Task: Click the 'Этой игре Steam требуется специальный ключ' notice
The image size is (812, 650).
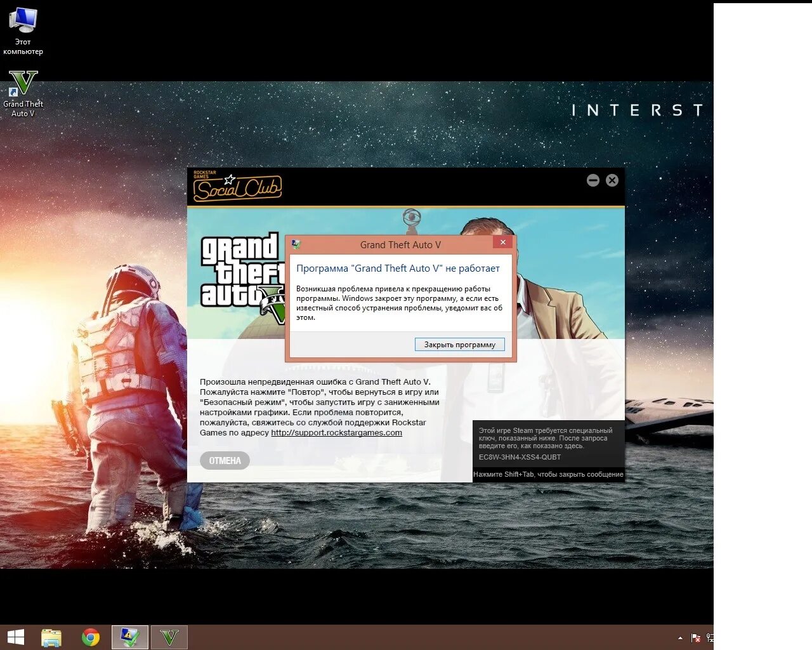Action: tap(546, 438)
